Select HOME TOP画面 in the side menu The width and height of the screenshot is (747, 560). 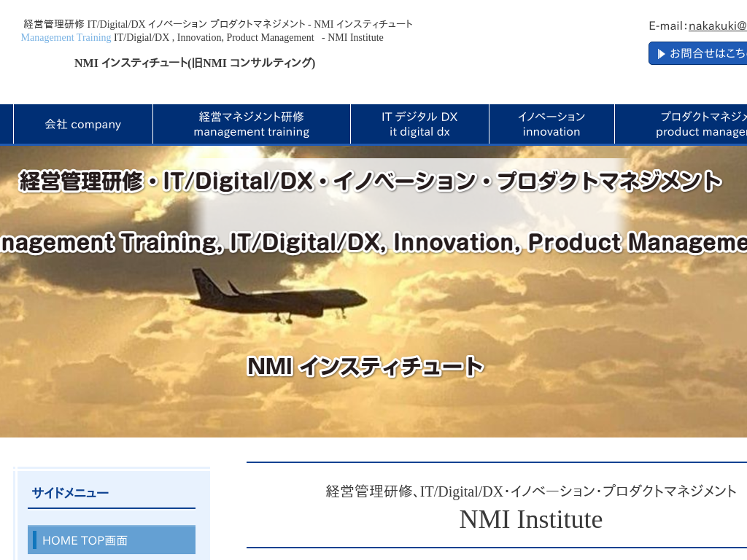click(111, 540)
